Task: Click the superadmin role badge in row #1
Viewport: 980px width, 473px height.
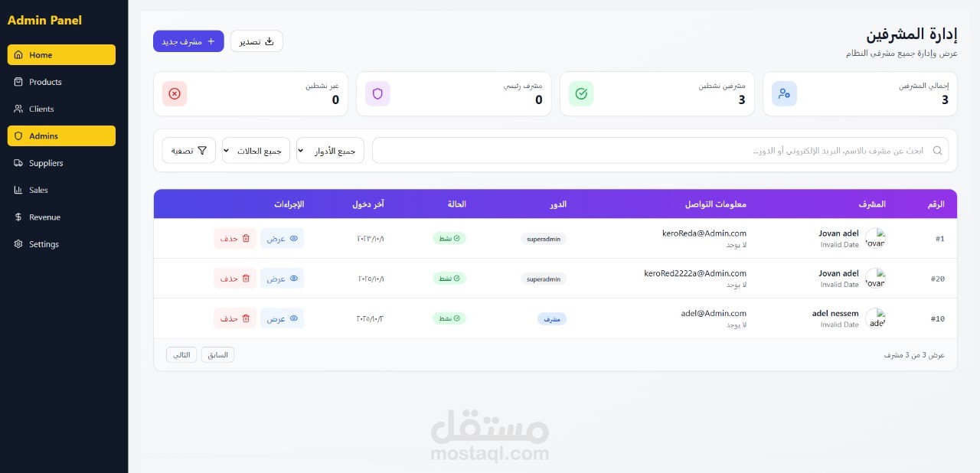Action: pos(544,239)
